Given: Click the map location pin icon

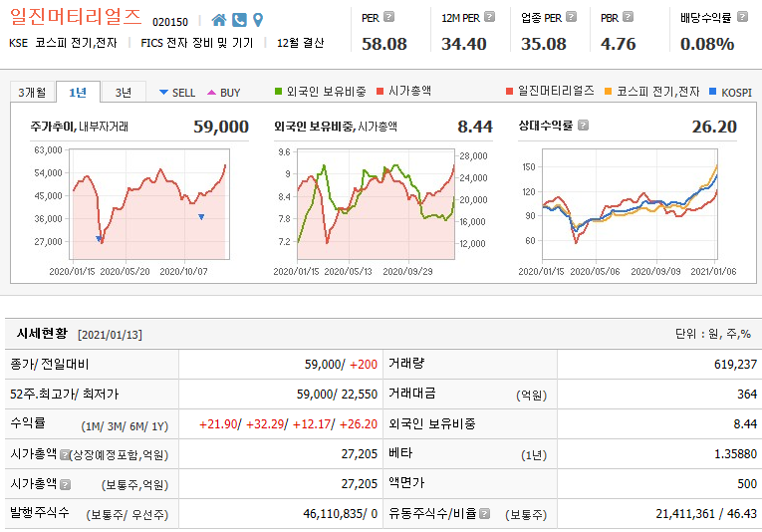Looking at the screenshot, I should pyautogui.click(x=258, y=20).
